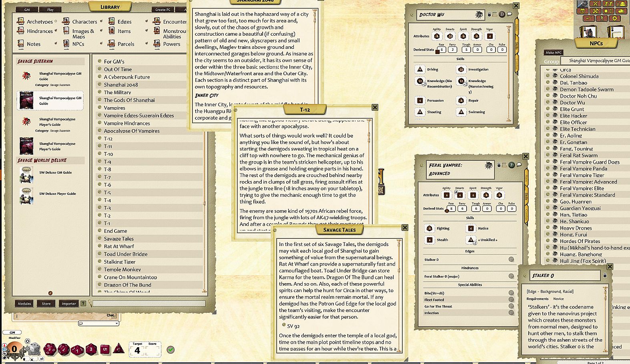Click the Library search input field
Image resolution: width=630 pixels, height=364 pixels.
[x=149, y=304]
